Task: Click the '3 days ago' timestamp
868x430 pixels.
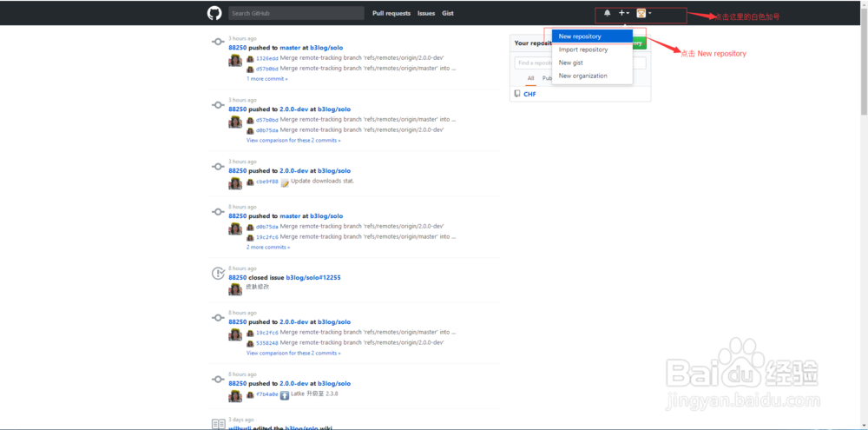Action: pyautogui.click(x=241, y=420)
